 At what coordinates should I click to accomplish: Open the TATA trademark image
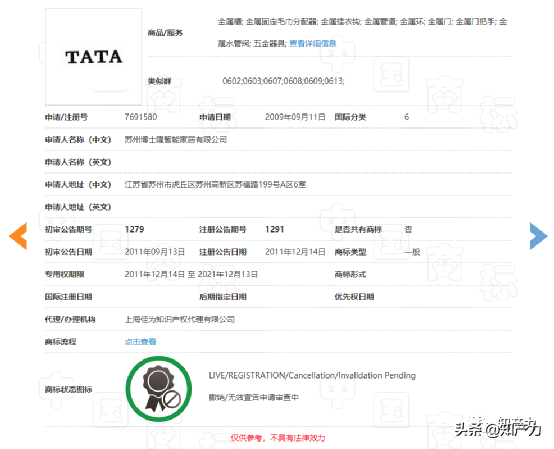94,57
